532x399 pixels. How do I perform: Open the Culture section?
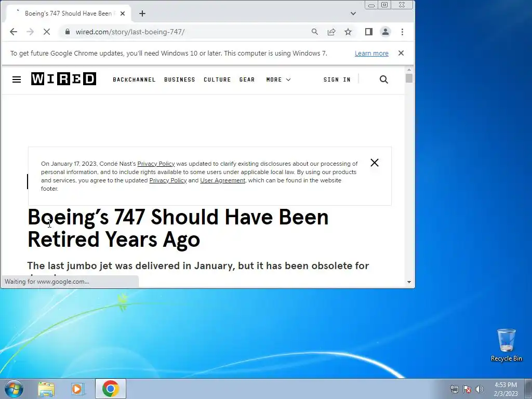(217, 79)
